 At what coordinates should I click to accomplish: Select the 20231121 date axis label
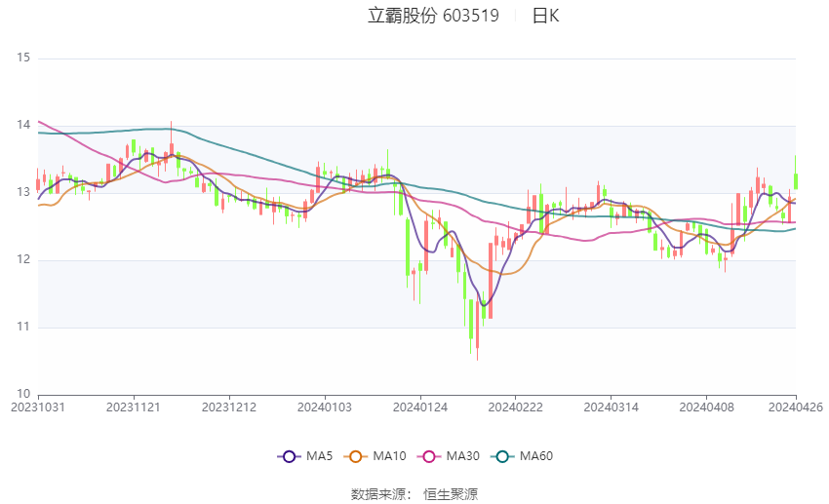(x=134, y=407)
